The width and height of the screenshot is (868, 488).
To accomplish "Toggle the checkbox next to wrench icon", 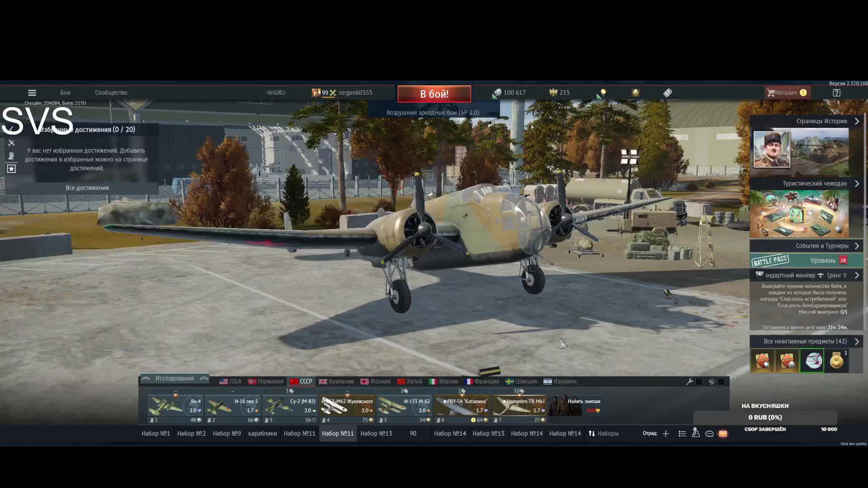I will [699, 382].
